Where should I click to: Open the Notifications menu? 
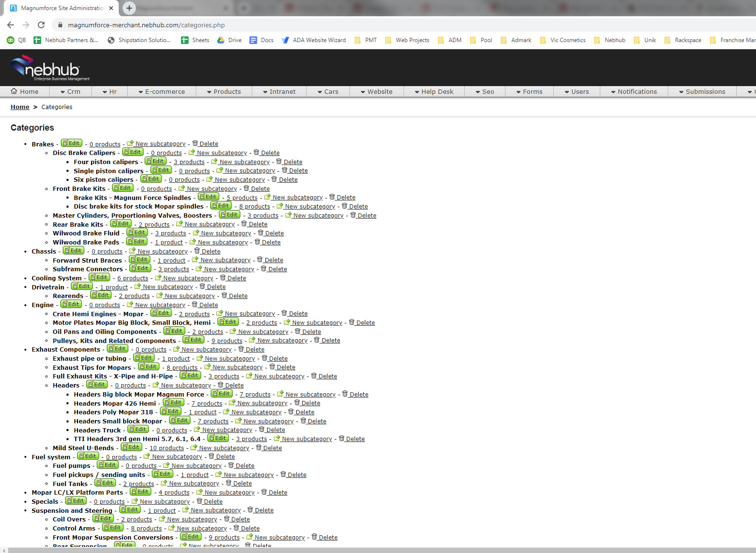click(634, 91)
